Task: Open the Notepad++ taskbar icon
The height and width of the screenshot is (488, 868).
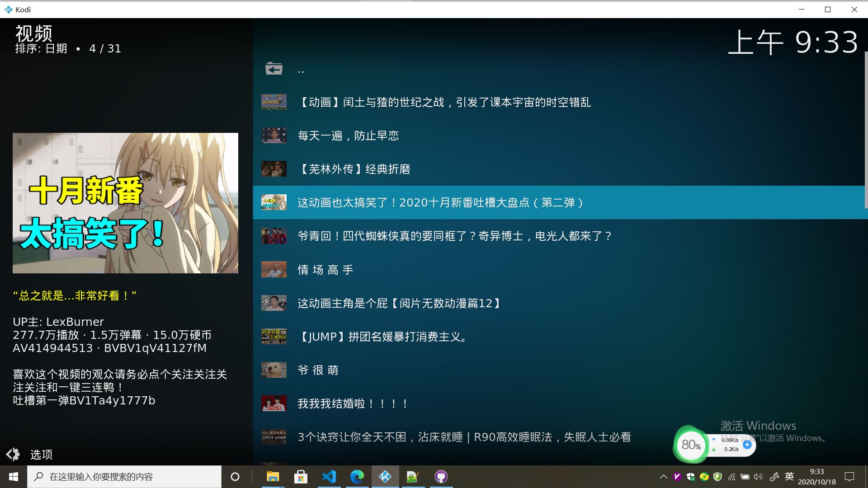Action: pos(413,477)
